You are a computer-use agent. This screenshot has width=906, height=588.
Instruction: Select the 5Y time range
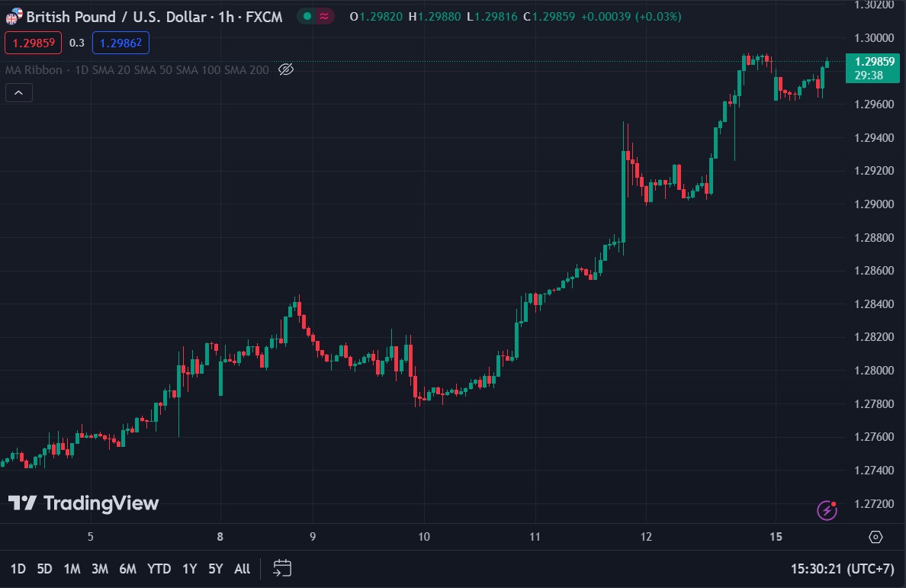coord(216,569)
